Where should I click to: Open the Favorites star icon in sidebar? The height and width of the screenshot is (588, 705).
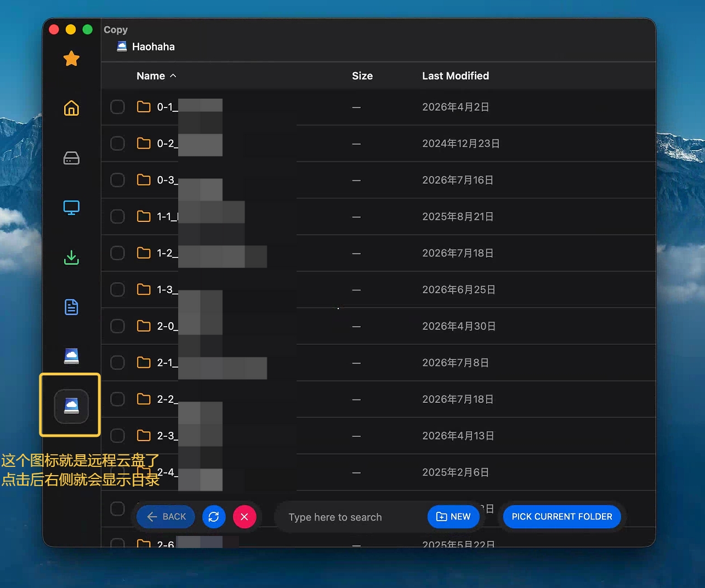[71, 58]
